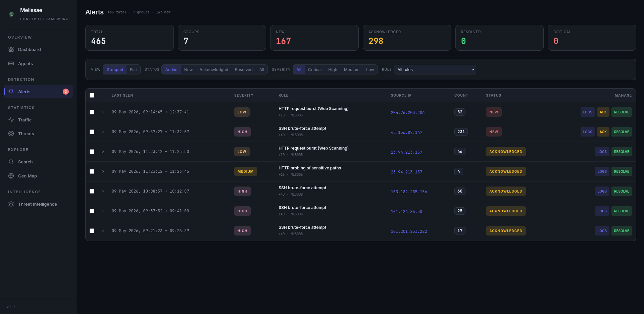Select the checkbox for 45.156.87.147 row
644x314 pixels.
tap(92, 132)
